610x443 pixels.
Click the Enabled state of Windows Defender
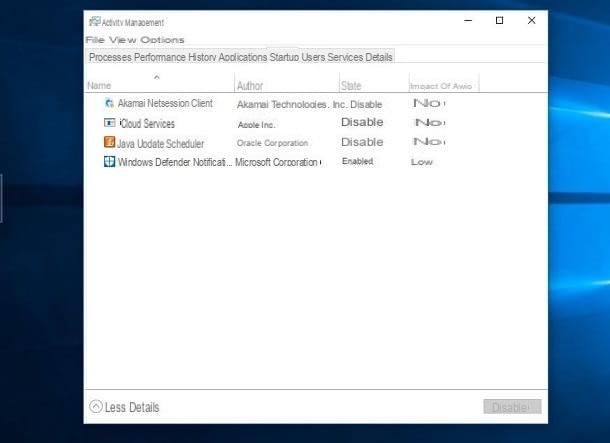[x=358, y=161]
